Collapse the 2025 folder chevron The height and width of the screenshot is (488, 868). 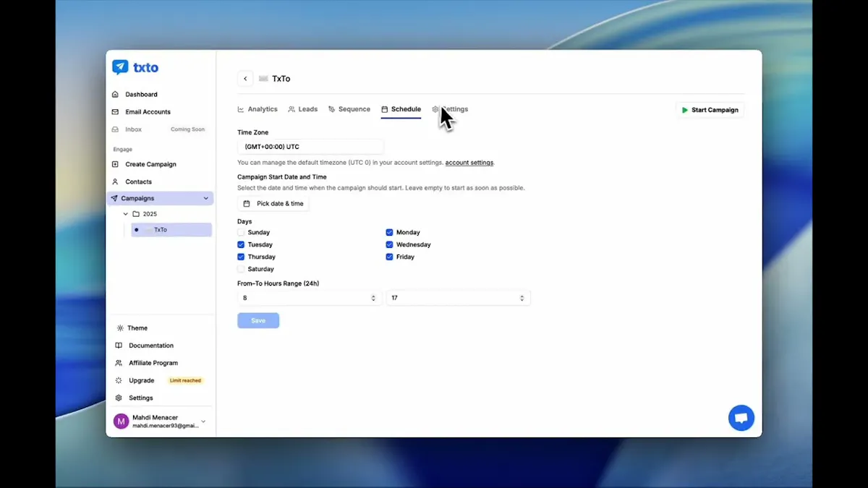click(125, 214)
